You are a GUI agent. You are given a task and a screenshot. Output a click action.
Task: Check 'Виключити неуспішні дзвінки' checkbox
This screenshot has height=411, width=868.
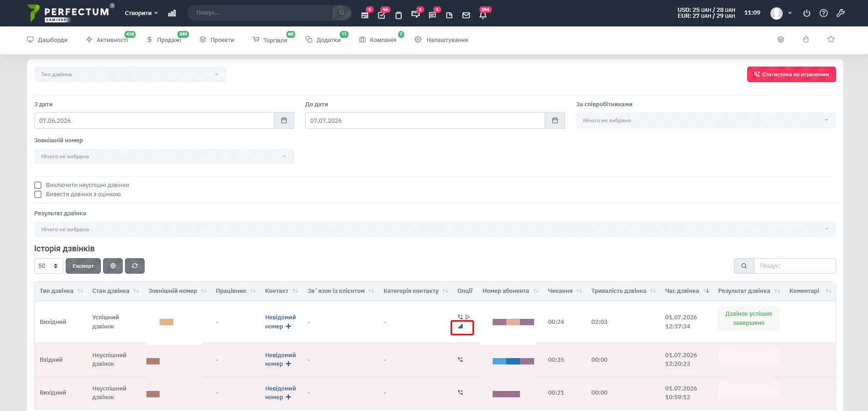38,185
